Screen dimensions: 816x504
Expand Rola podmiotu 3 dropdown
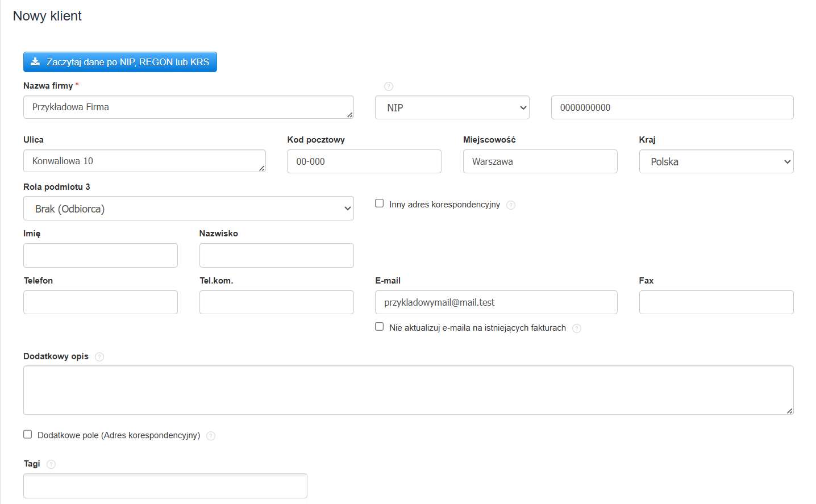(x=189, y=209)
